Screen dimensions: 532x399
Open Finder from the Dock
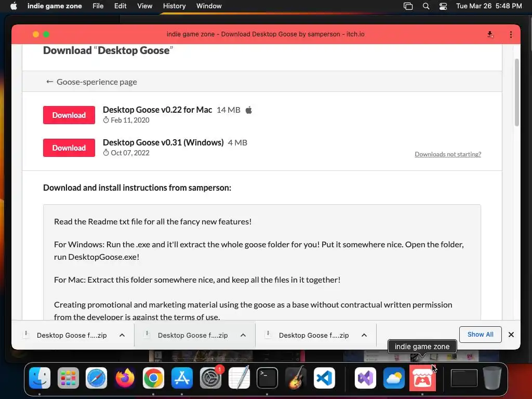(x=39, y=378)
